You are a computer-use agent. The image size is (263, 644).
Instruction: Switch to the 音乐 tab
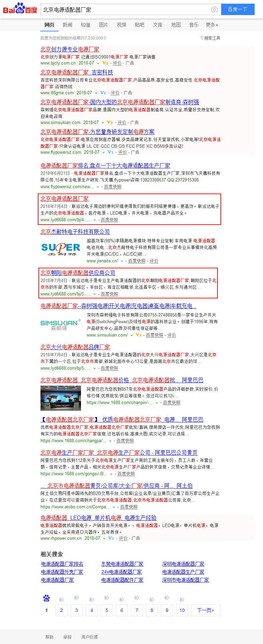click(194, 25)
